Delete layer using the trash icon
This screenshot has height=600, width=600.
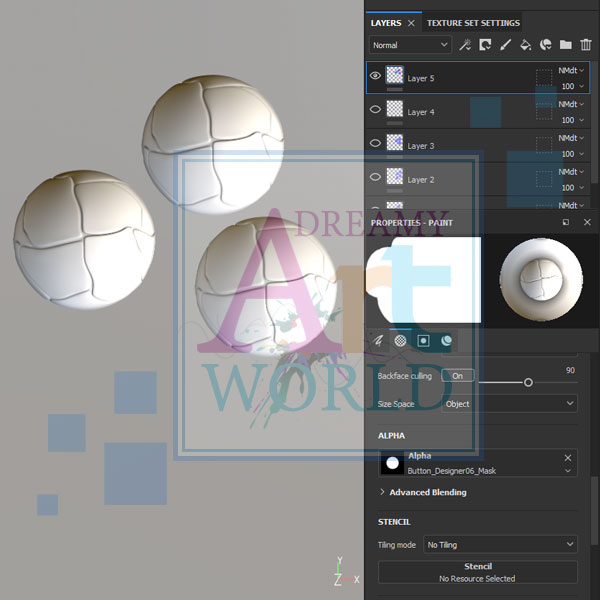point(586,45)
